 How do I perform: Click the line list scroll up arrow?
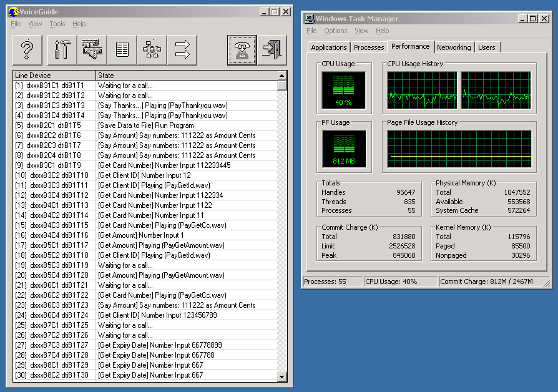pos(282,76)
